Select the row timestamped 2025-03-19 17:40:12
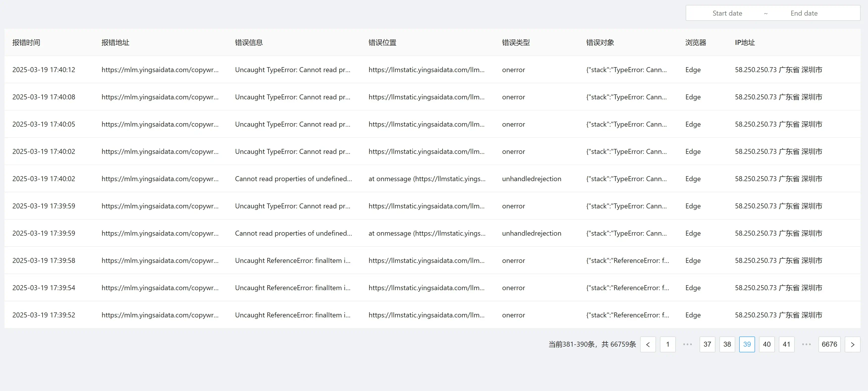This screenshot has width=868, height=391. tap(44, 70)
